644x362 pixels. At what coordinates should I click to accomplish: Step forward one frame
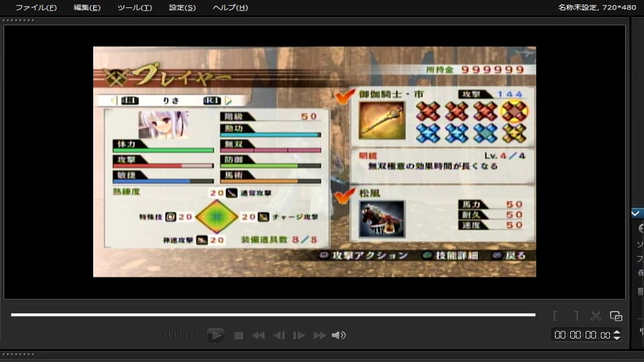pos(299,336)
